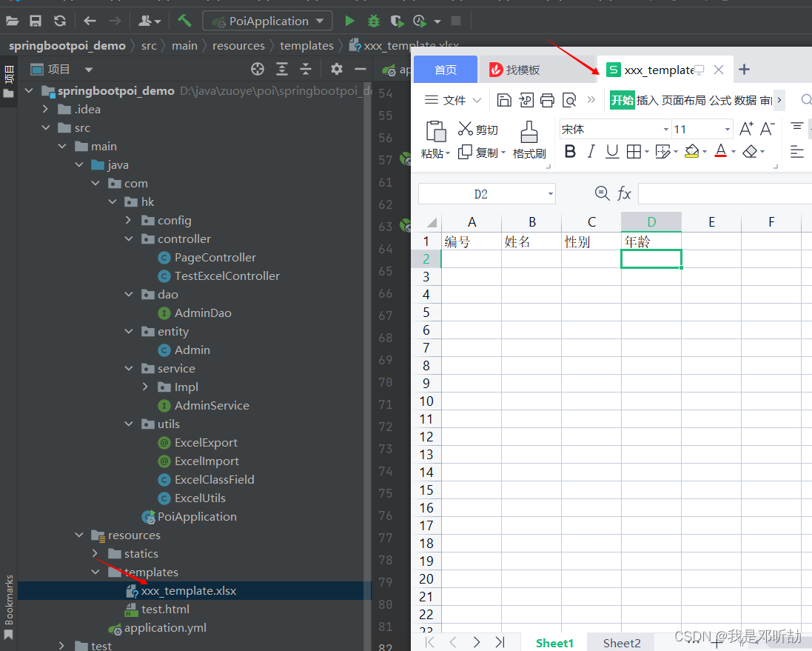Open the 宋体 font family dropdown
812x651 pixels.
point(665,128)
